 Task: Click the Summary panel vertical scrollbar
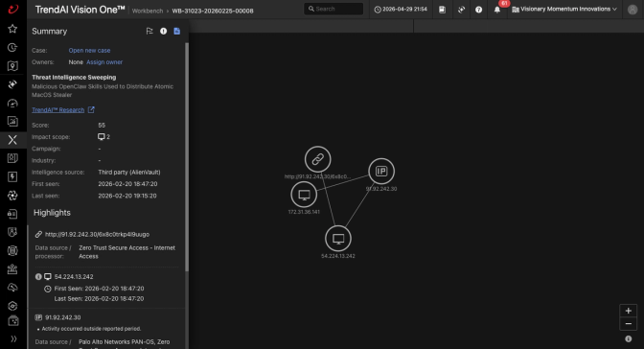click(187, 156)
